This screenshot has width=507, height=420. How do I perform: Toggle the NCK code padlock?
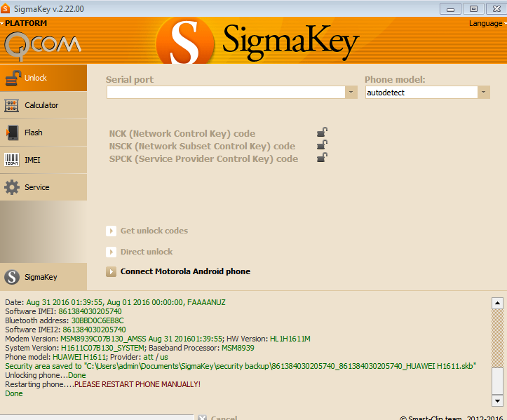(x=322, y=133)
